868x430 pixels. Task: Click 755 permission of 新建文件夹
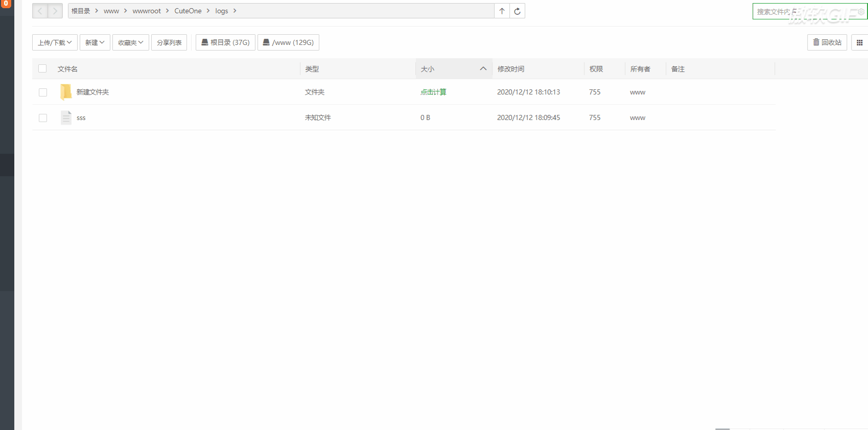click(595, 92)
